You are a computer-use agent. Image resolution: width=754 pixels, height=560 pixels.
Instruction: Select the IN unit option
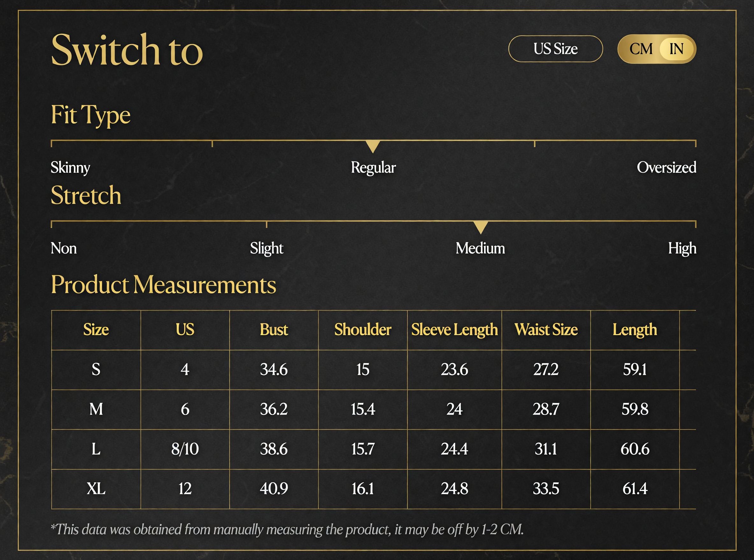pyautogui.click(x=676, y=49)
